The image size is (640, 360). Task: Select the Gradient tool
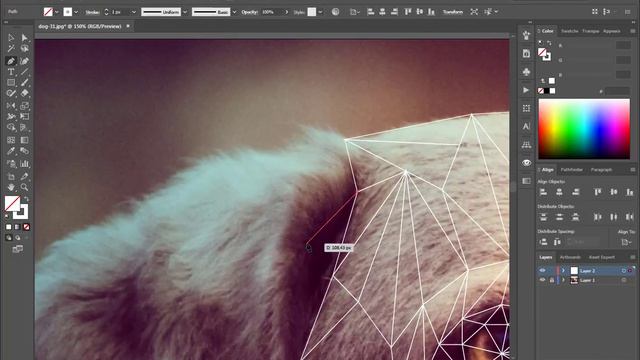click(24, 140)
